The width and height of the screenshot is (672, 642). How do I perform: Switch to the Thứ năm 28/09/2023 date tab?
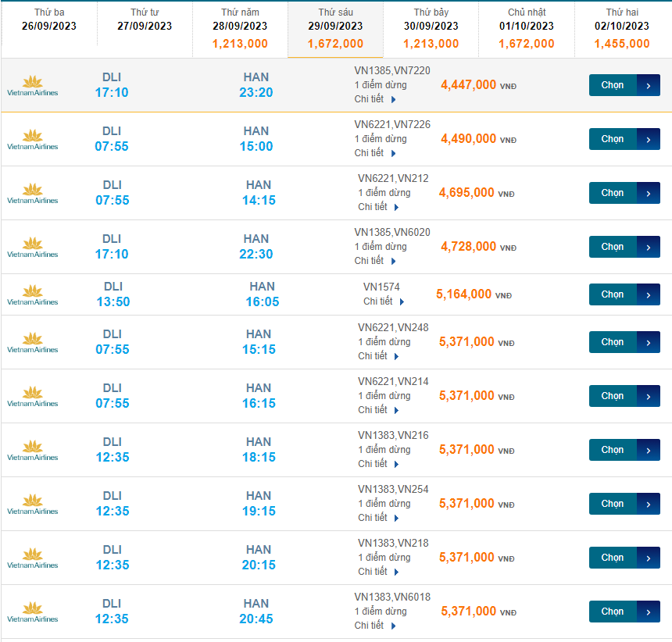(240, 30)
